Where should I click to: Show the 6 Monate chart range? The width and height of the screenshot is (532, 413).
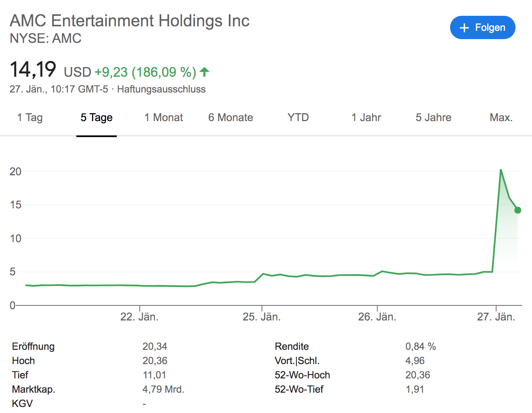pyautogui.click(x=231, y=117)
